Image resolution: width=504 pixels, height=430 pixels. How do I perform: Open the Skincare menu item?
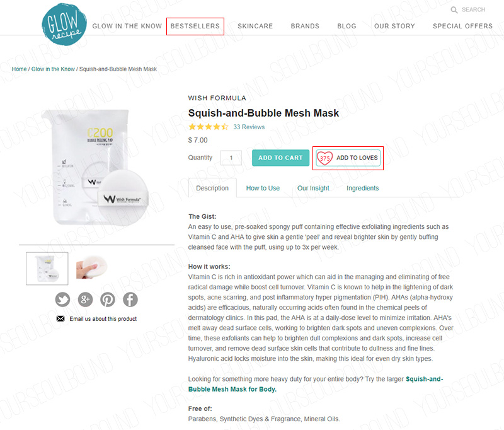click(x=255, y=26)
